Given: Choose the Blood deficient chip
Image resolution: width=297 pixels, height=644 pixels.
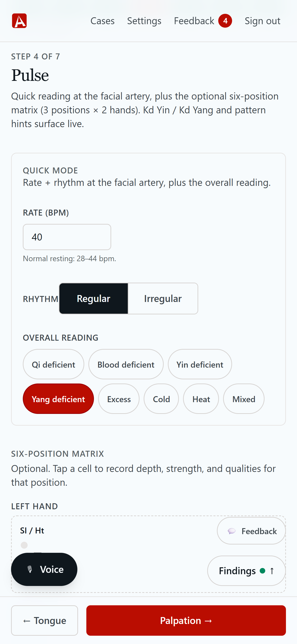Looking at the screenshot, I should (x=126, y=365).
